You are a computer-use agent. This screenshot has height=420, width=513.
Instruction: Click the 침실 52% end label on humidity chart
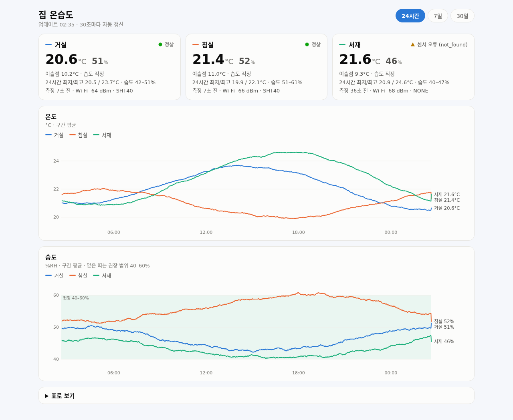(444, 322)
